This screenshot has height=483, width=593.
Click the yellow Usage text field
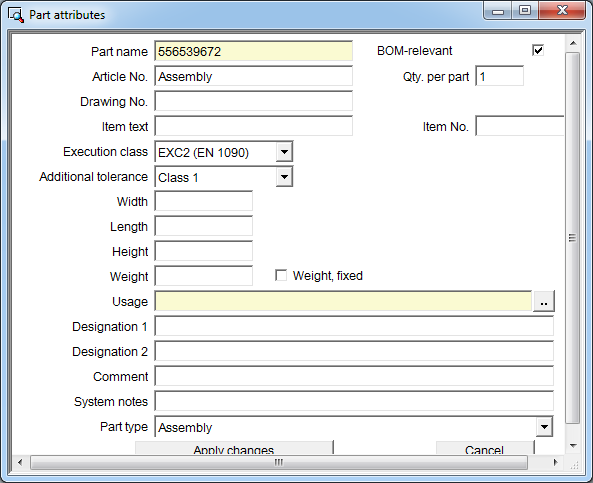(343, 301)
